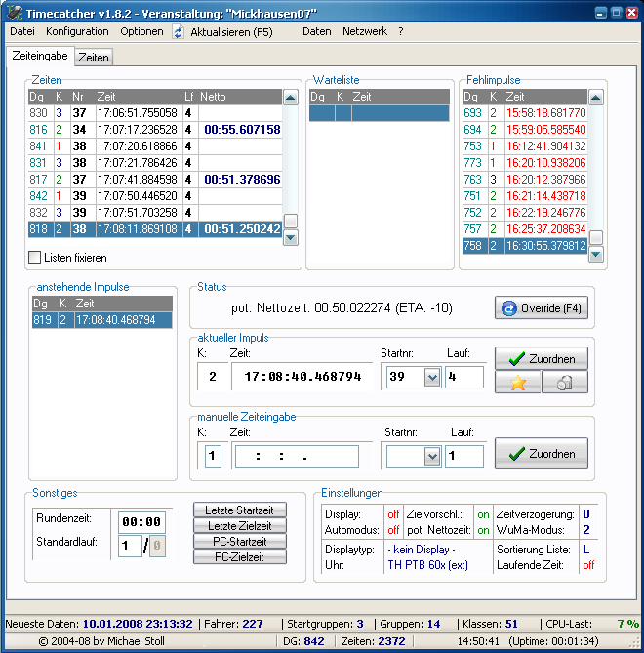Expand the empty Startnr dropdown in manuelle Zeiteingabe
Screen dimensions: 644x653
pos(432,457)
